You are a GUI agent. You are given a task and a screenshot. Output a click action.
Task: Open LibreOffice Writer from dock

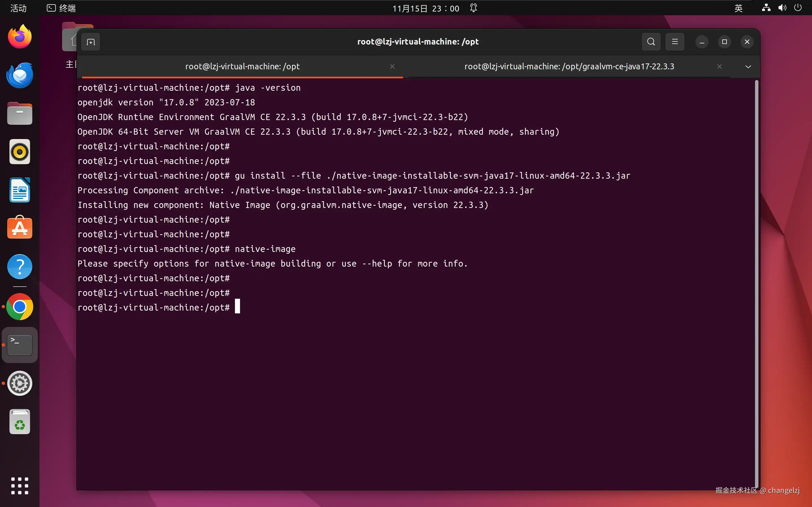pos(20,190)
